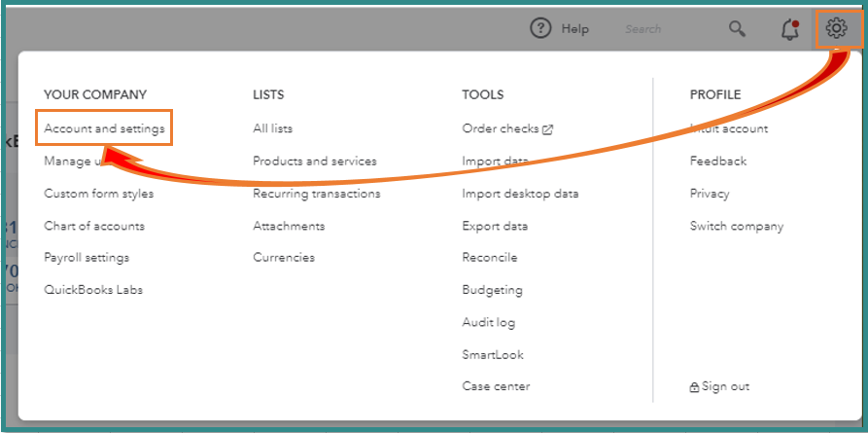Open the Audit log
This screenshot has width=868, height=433.
488,322
